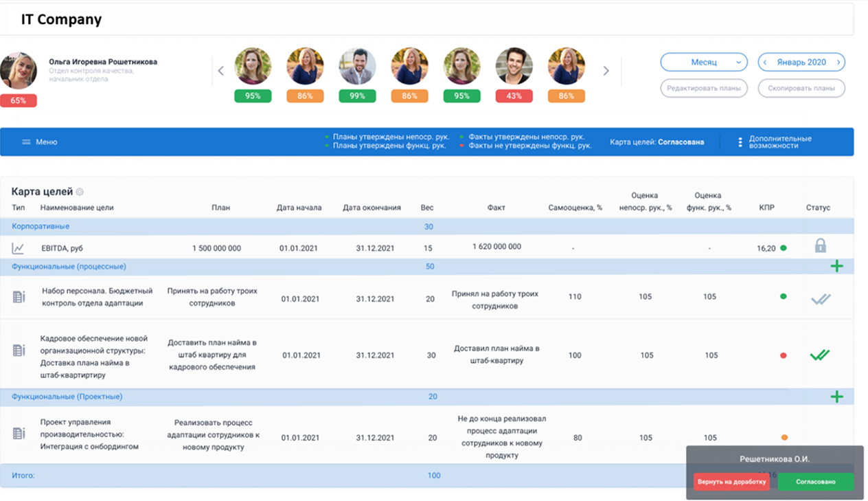Add a goal with plus in Функциональные (процессные)

pos(836,267)
